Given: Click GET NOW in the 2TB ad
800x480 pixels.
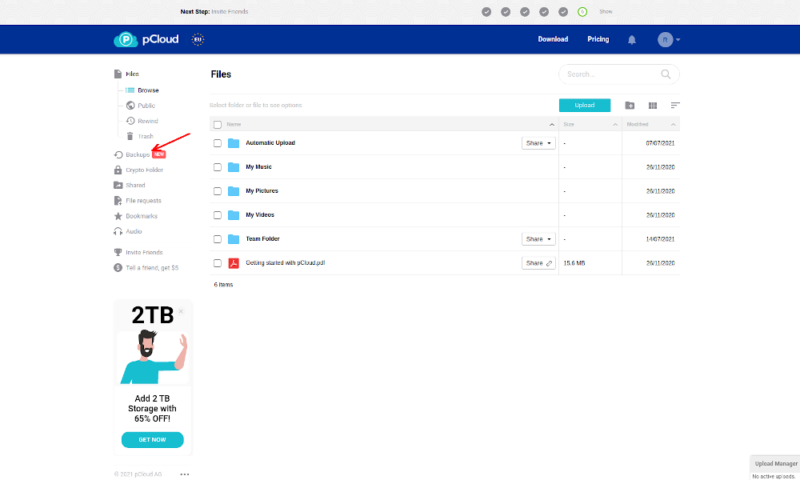Looking at the screenshot, I should click(152, 440).
